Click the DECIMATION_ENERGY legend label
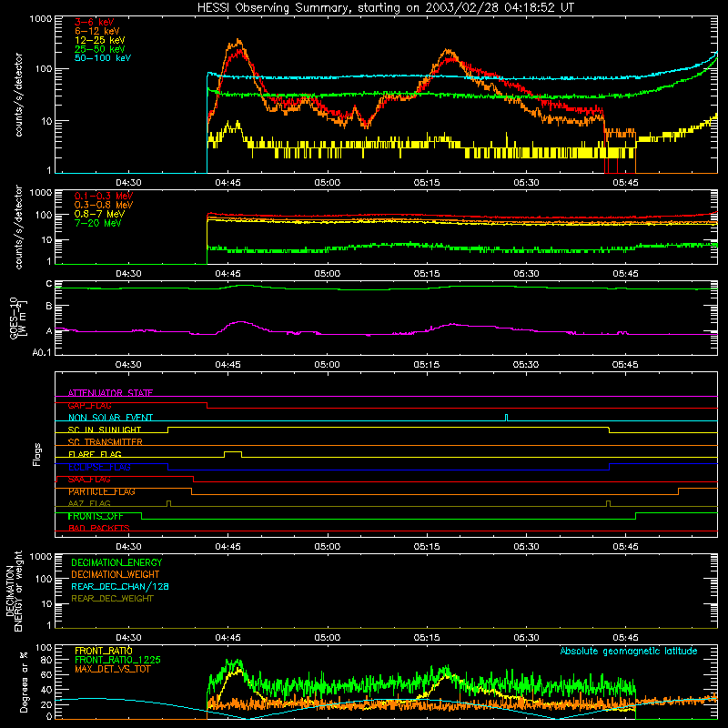Viewport: 728px width, 728px height. point(116,562)
